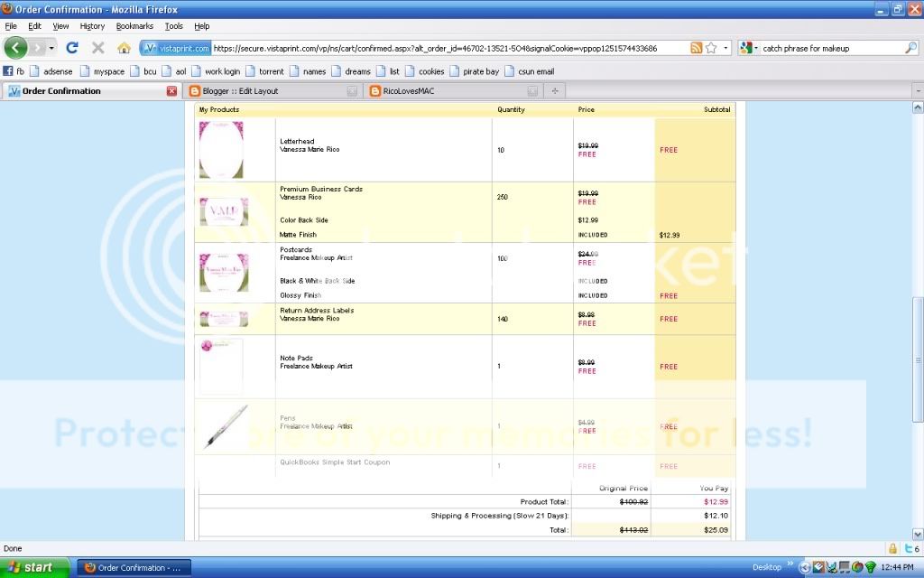Open the bcu bookmark
The width and height of the screenshot is (924, 578).
[143, 71]
